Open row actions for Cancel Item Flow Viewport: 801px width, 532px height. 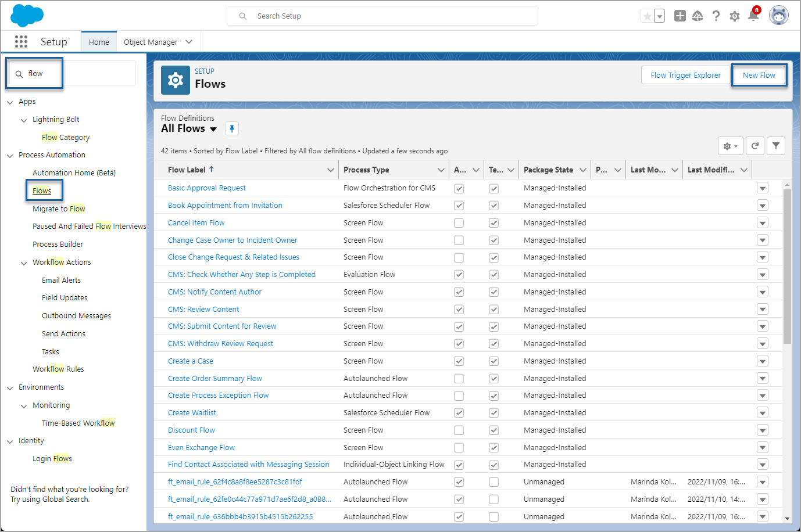763,222
